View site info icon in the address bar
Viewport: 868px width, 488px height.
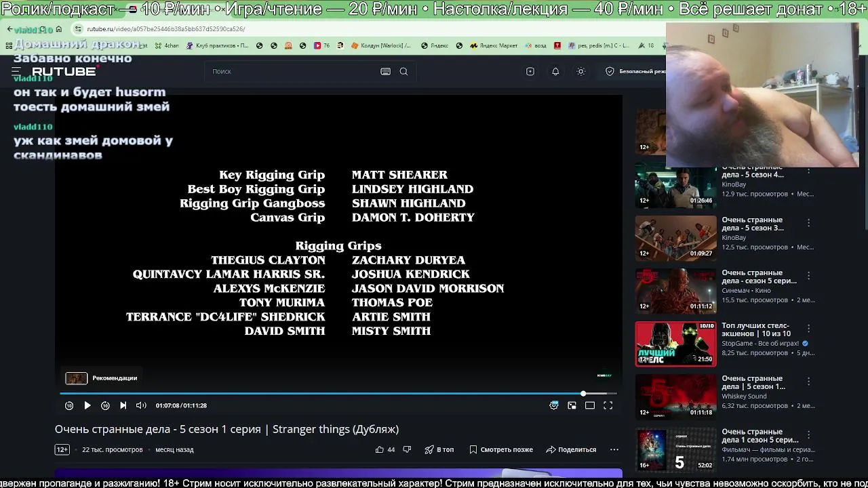coord(78,29)
